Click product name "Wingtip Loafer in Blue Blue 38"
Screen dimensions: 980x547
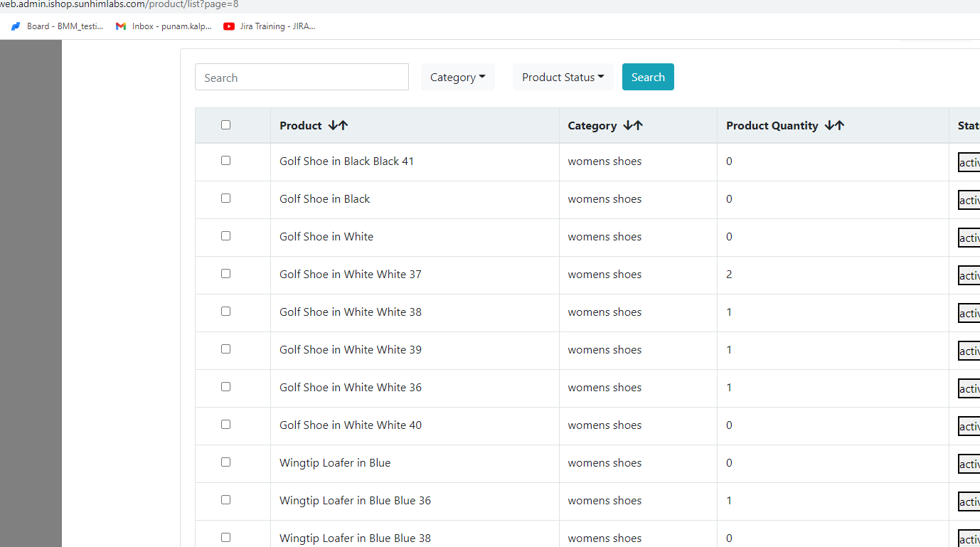355,538
